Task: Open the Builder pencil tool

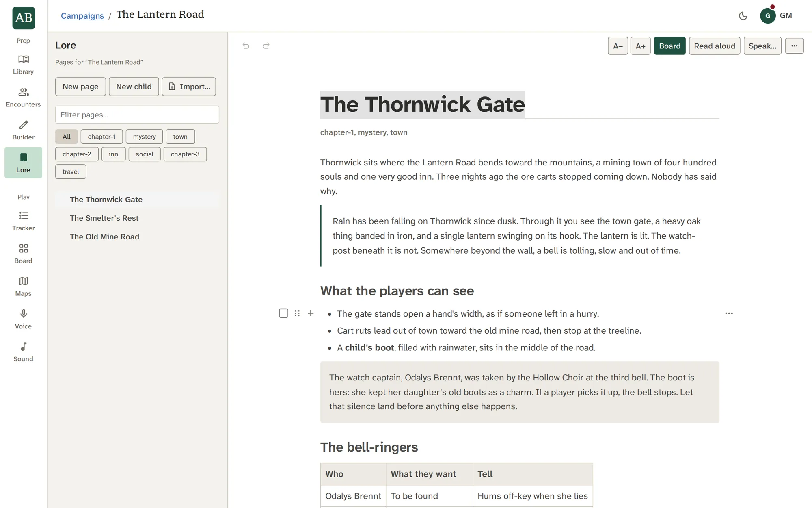Action: point(23,130)
